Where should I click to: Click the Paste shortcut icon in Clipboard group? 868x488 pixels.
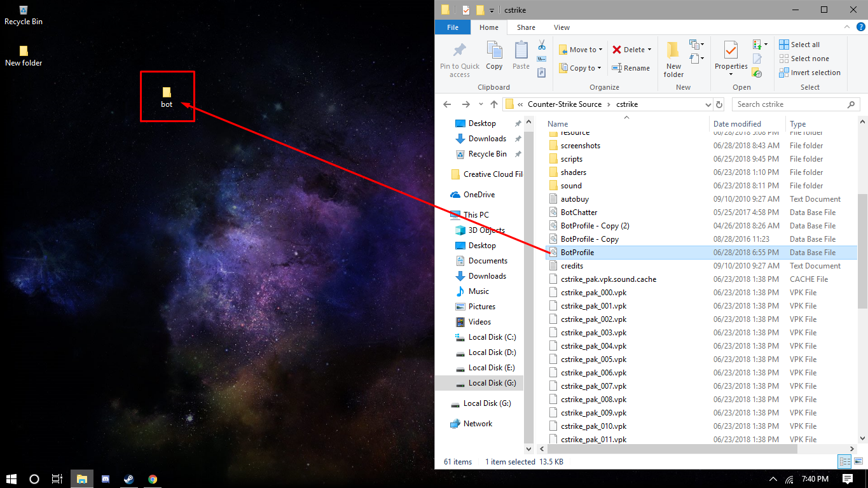542,73
